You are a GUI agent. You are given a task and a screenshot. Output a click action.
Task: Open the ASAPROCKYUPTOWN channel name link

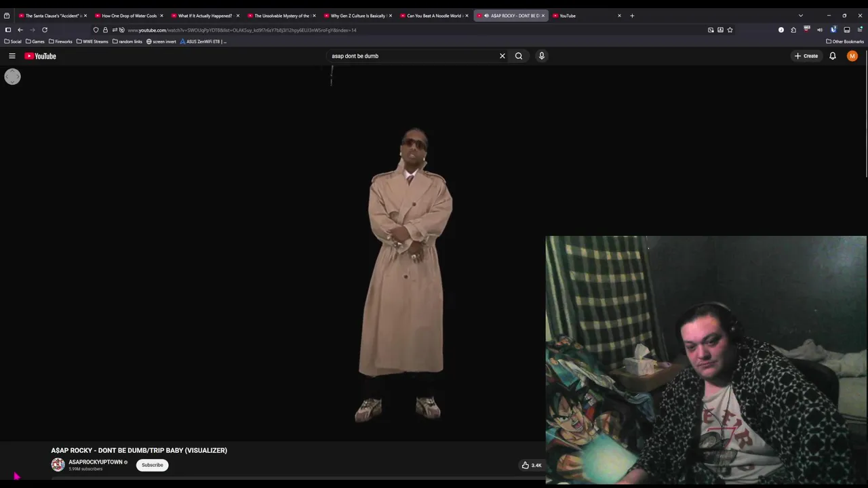click(96, 462)
